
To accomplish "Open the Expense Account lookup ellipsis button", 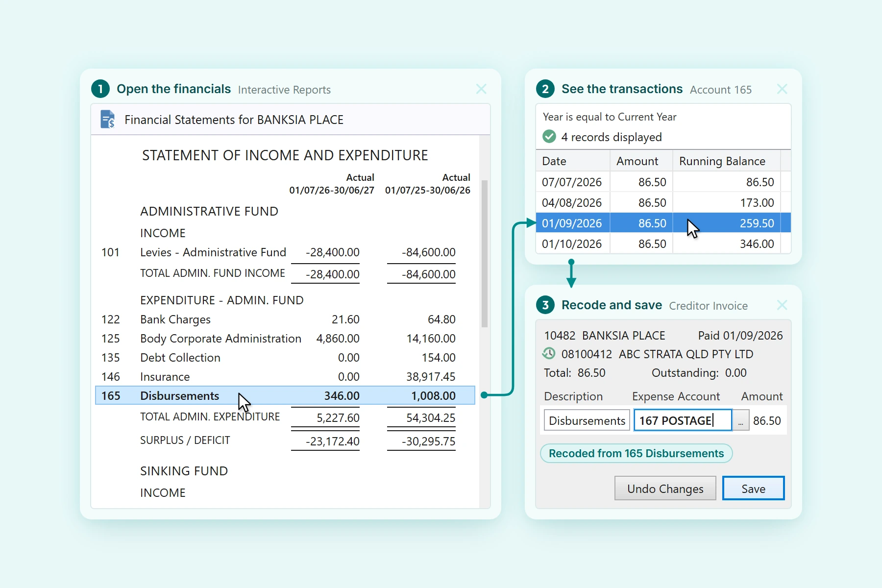I will (741, 420).
